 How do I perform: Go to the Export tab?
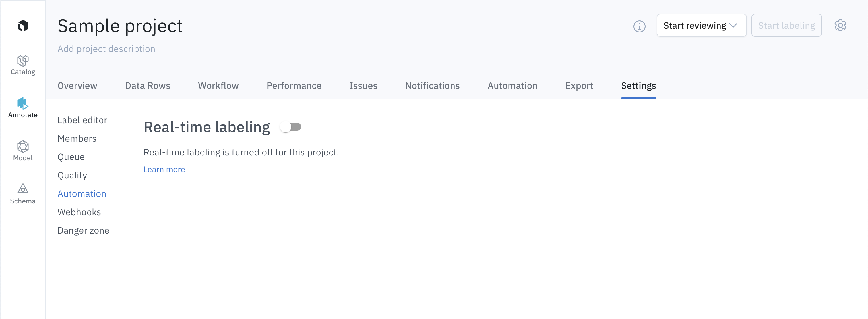[x=579, y=86]
